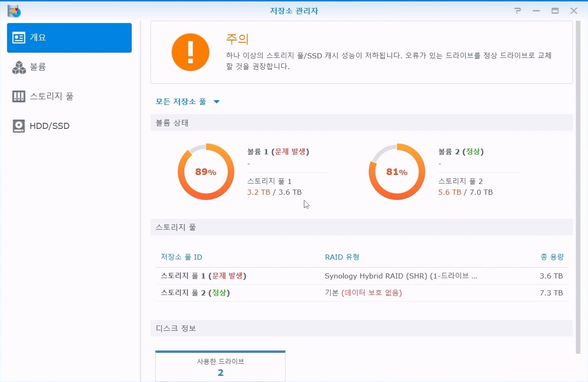The height and width of the screenshot is (382, 588).
Task: Click the 스토리지 풀 icon in sidebar
Action: pyautogui.click(x=19, y=96)
